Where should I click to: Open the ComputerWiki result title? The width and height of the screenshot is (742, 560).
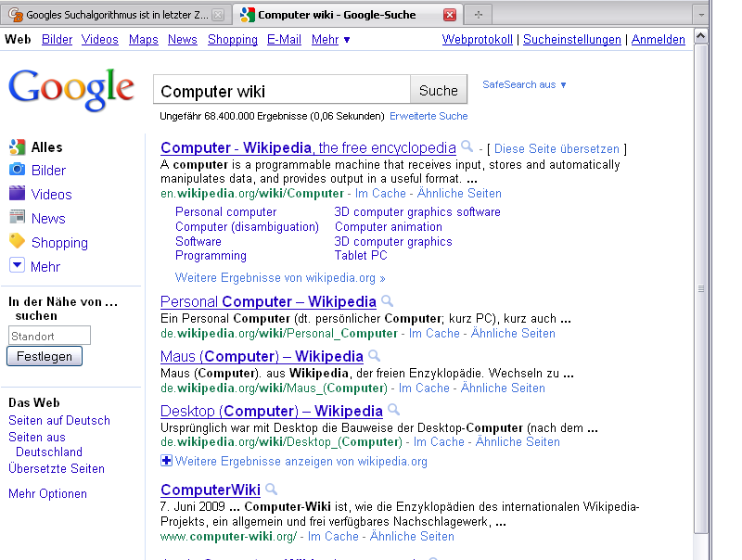[211, 490]
